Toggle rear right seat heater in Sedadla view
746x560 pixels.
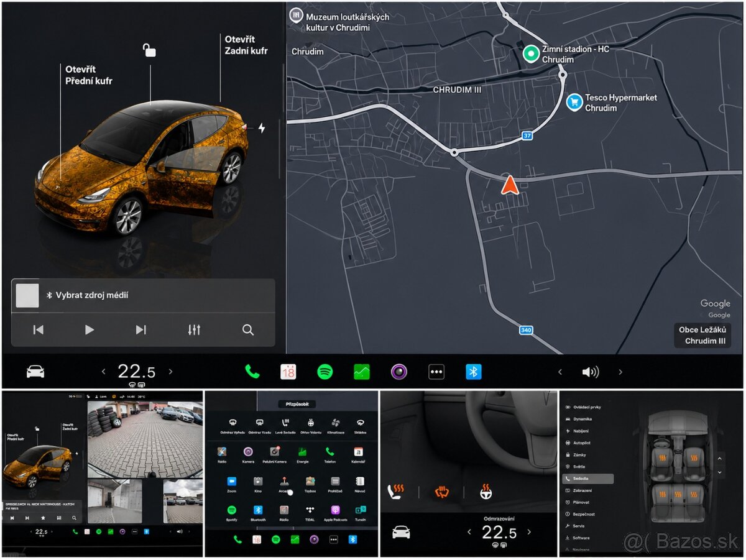(694, 494)
